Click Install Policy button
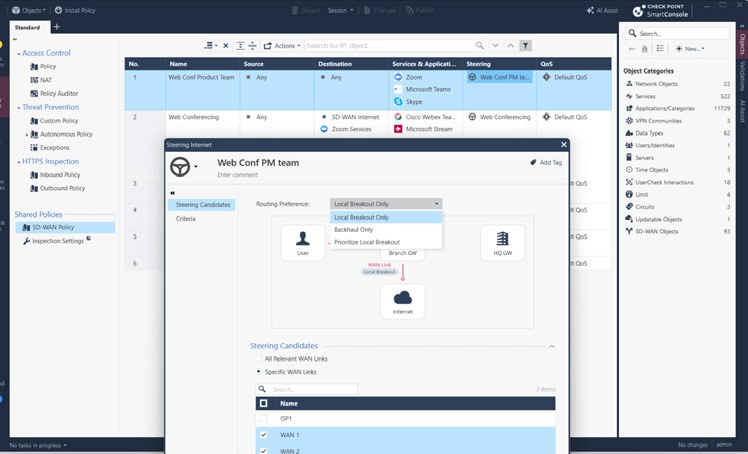The height and width of the screenshot is (454, 748). coord(75,10)
